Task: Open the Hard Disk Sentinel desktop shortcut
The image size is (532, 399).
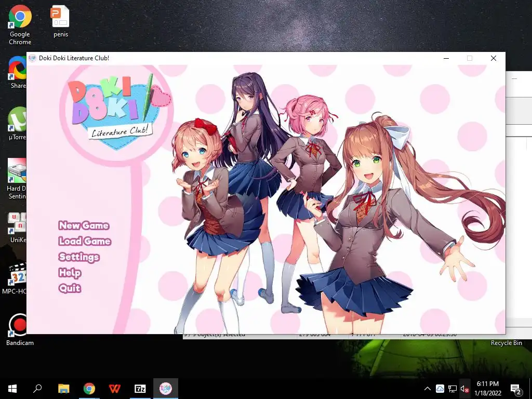Action: [x=17, y=179]
